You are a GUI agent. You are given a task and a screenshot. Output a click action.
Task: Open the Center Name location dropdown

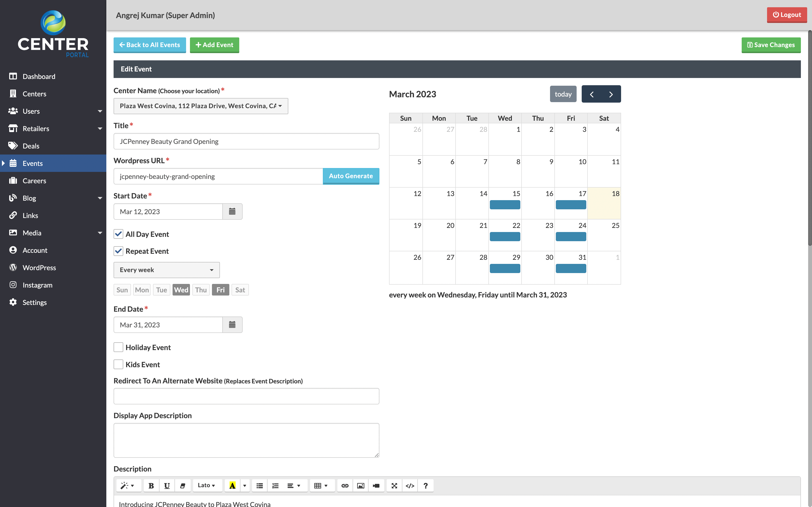[x=201, y=106]
